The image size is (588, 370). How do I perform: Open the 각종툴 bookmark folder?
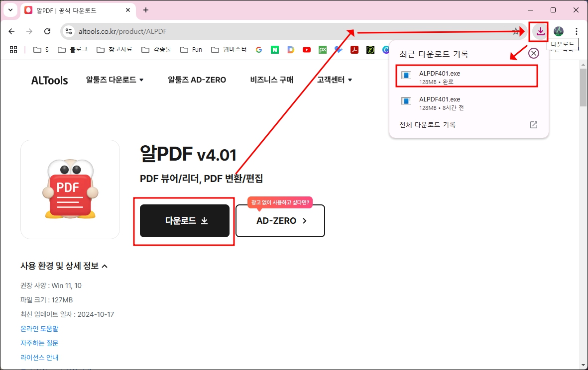[156, 49]
